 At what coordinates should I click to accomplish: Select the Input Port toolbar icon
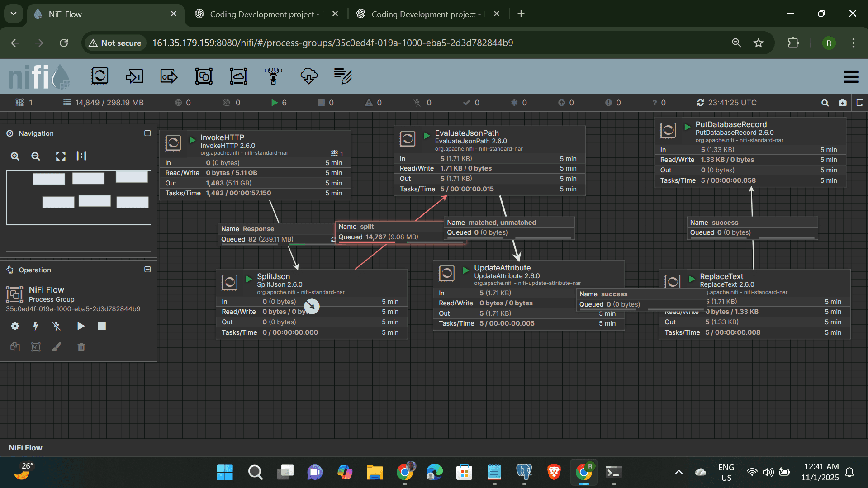coord(134,76)
